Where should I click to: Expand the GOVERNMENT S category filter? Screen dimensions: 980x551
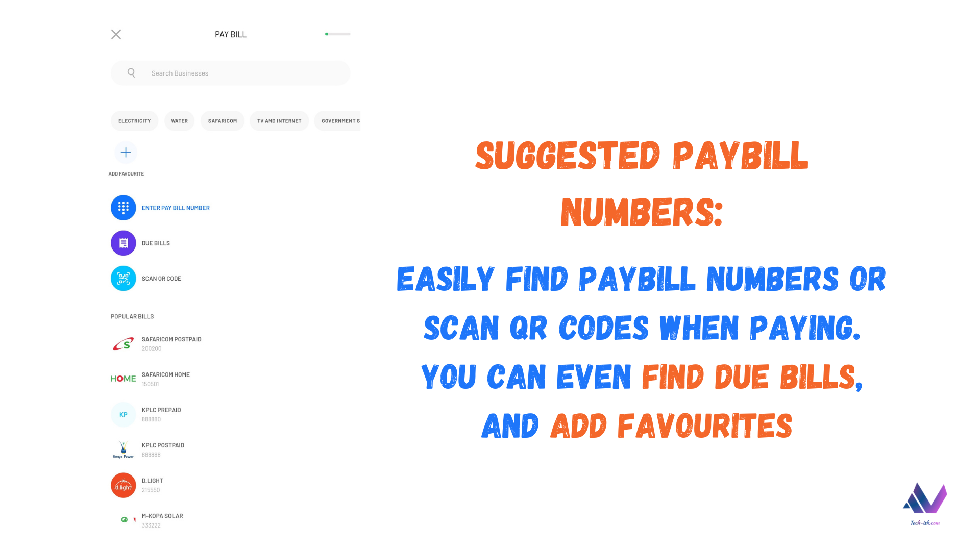pos(340,120)
